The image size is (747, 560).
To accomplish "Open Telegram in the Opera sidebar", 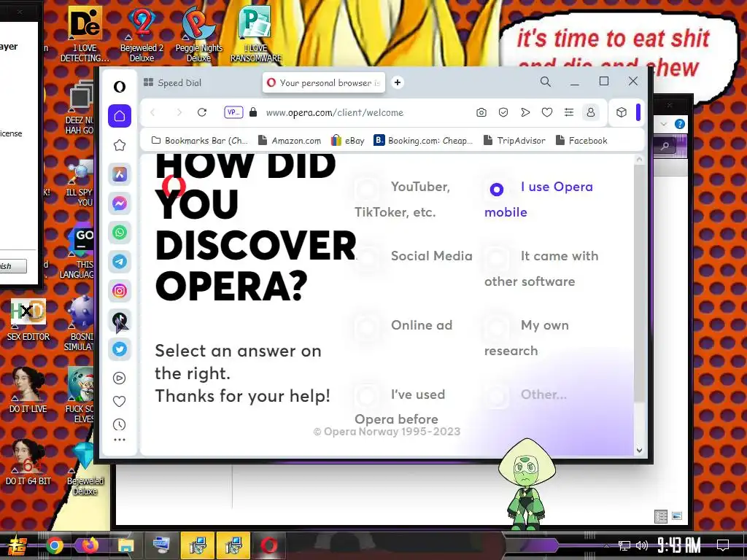I will click(120, 262).
